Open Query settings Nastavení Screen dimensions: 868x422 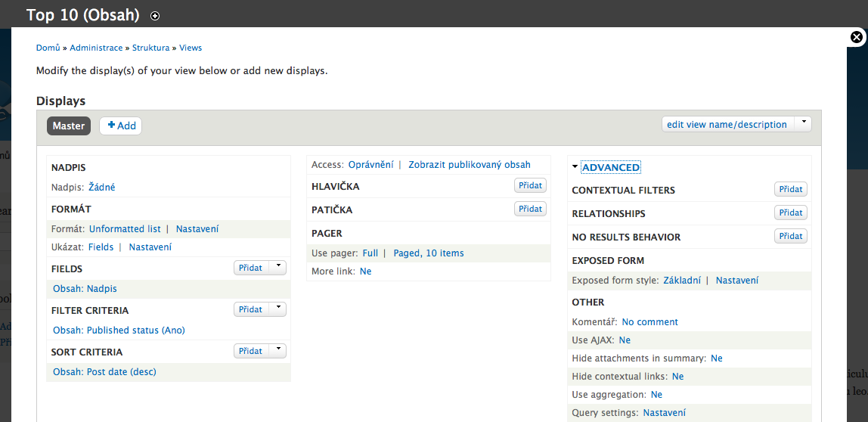[x=665, y=413]
